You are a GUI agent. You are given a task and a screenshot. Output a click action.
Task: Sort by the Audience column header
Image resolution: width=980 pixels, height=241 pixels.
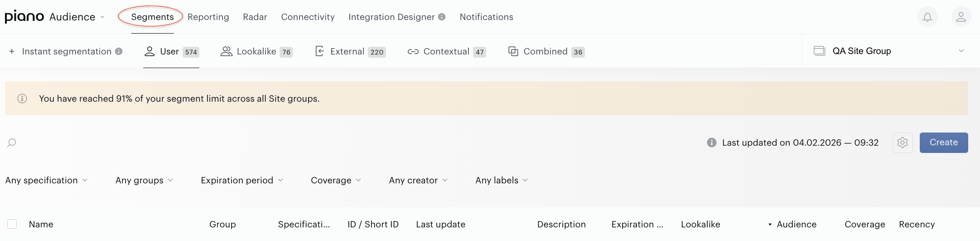click(x=797, y=224)
